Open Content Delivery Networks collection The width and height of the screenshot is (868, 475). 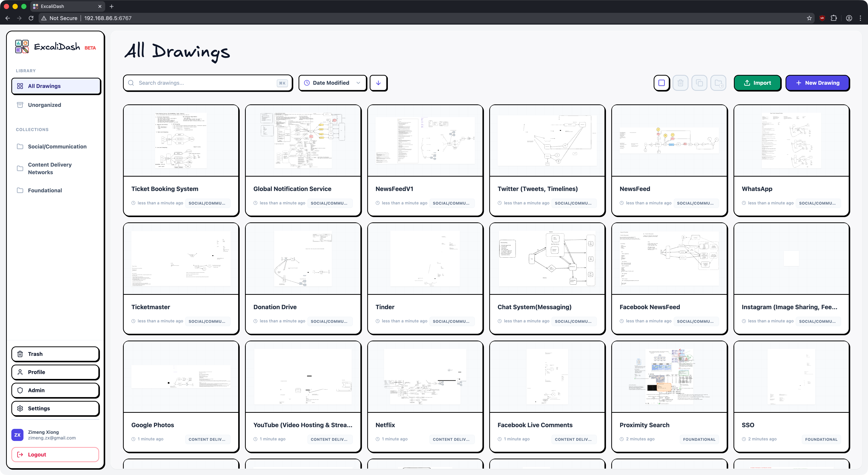tap(50, 168)
